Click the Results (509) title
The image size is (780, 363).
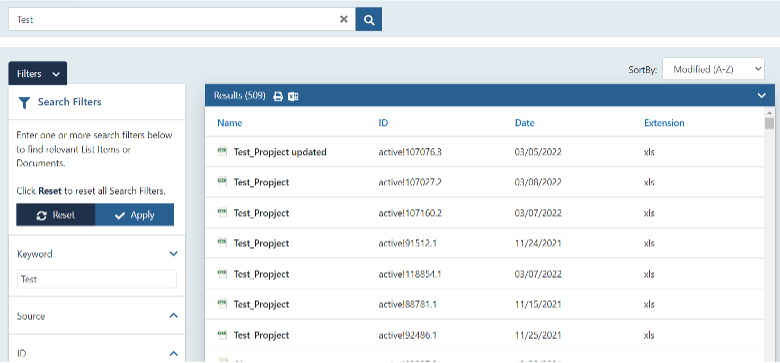click(x=240, y=95)
